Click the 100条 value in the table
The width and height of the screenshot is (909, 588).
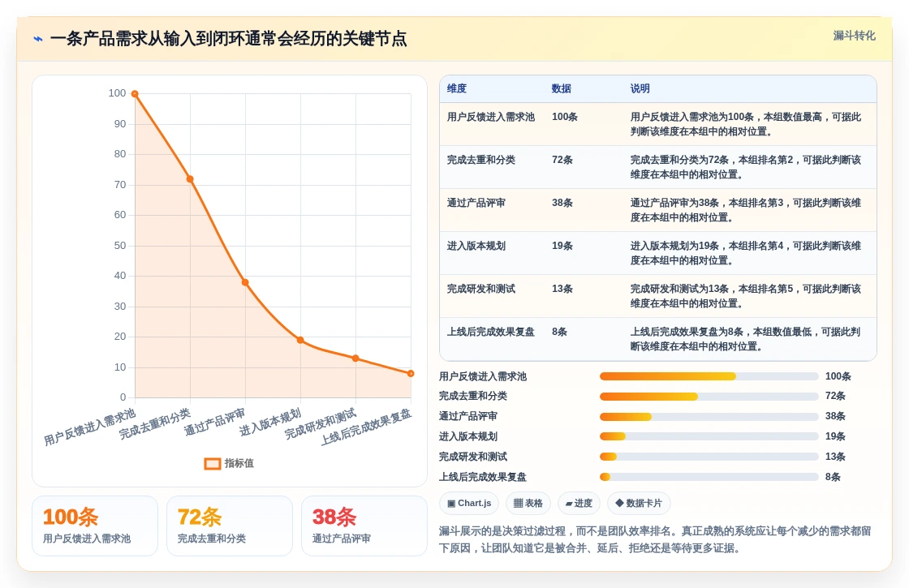coord(565,117)
